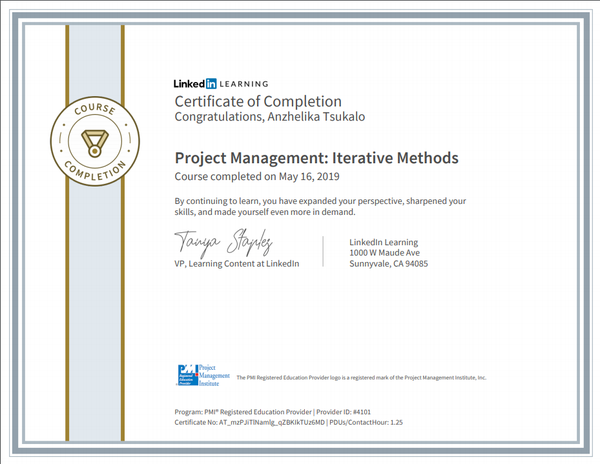This screenshot has height=464, width=600.
Task: Select 'PDUs/ContactHour: 1.25' text
Action: point(366,422)
